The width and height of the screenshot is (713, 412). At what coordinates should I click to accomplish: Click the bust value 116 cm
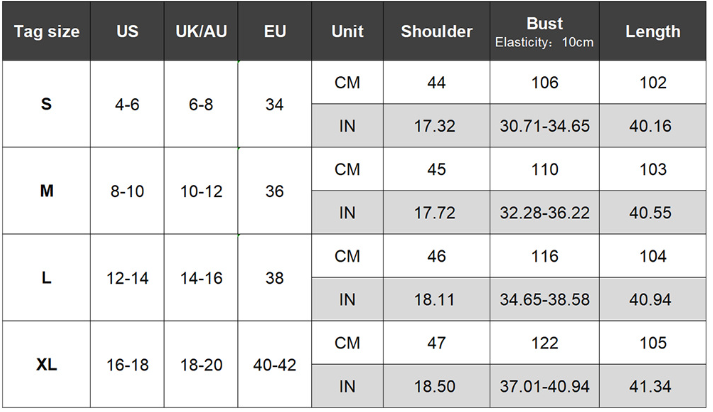point(544,256)
